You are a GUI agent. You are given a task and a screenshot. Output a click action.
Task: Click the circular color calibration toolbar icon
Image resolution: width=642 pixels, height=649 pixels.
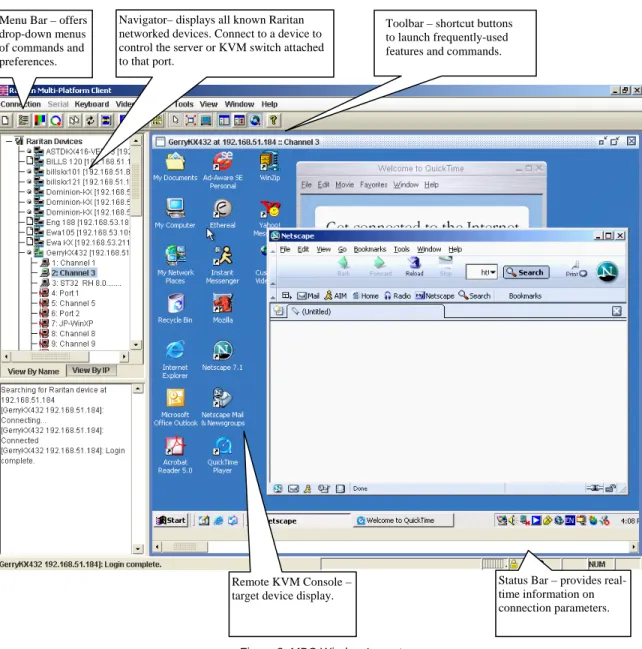pos(56,120)
